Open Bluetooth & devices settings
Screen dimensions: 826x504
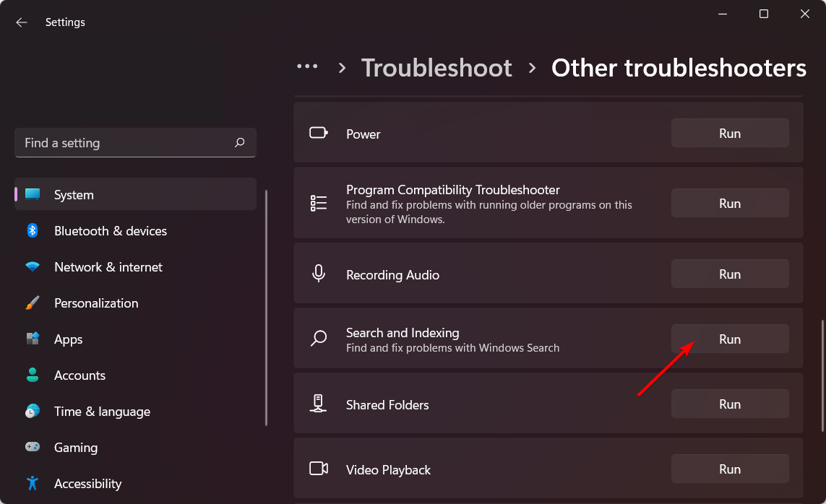pyautogui.click(x=135, y=230)
